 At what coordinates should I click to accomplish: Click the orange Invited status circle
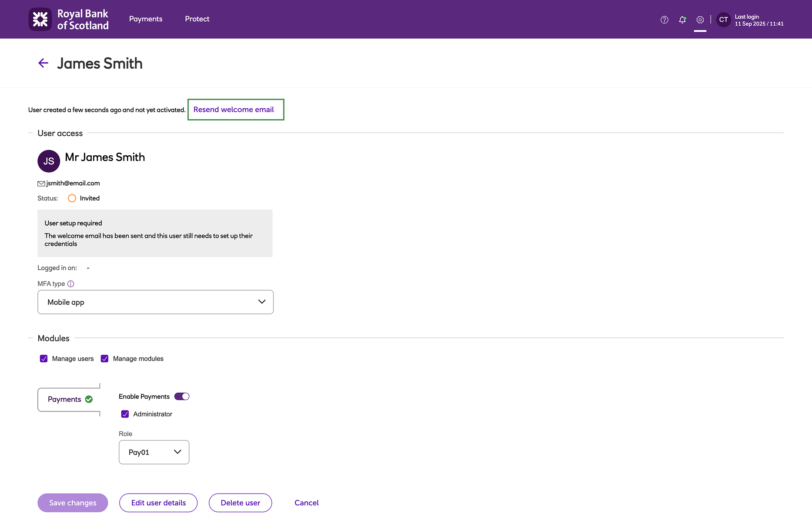pyautogui.click(x=72, y=198)
